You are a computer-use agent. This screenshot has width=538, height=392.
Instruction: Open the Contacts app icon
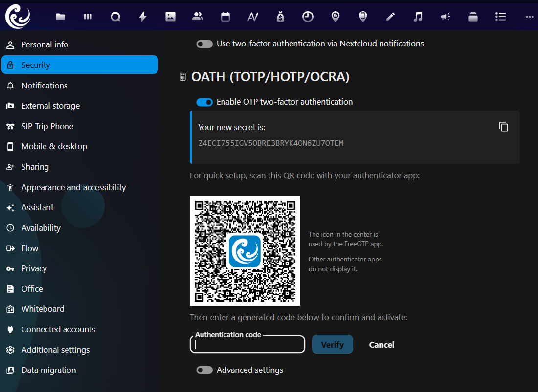pyautogui.click(x=198, y=17)
